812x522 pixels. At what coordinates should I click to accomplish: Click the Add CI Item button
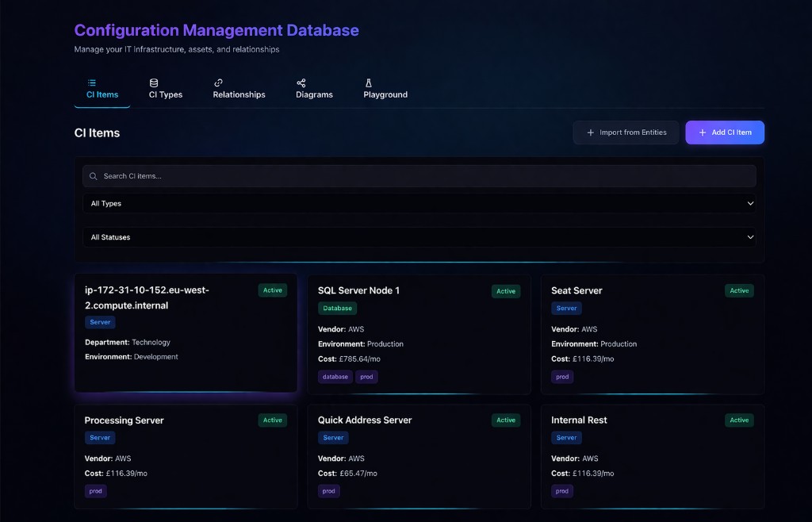pos(725,132)
